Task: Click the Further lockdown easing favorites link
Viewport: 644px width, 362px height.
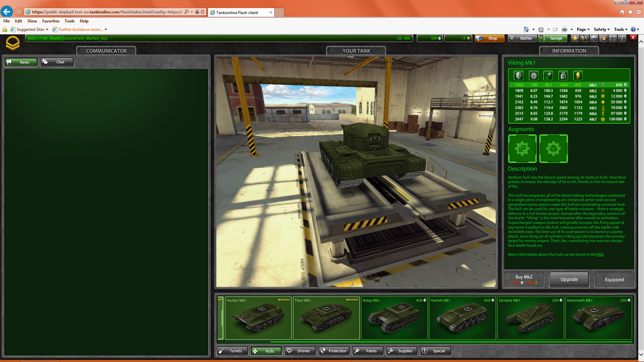Action: [80, 30]
